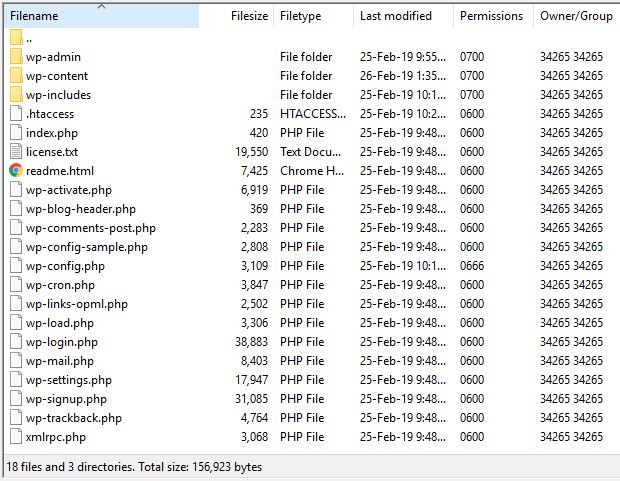
Task: Click the Permissions column header
Action: coord(491,16)
